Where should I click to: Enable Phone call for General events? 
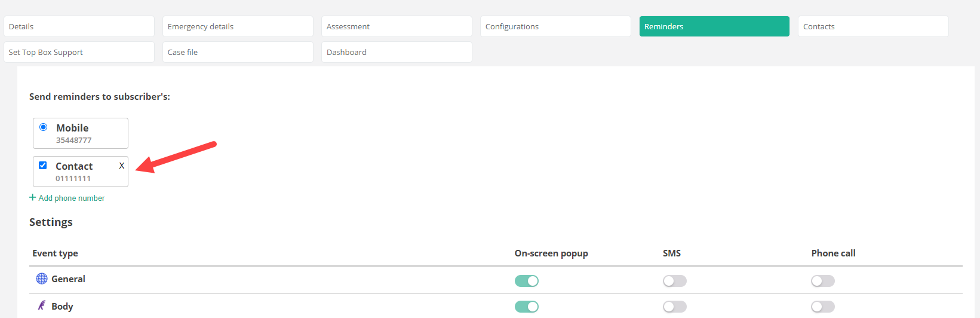click(822, 281)
